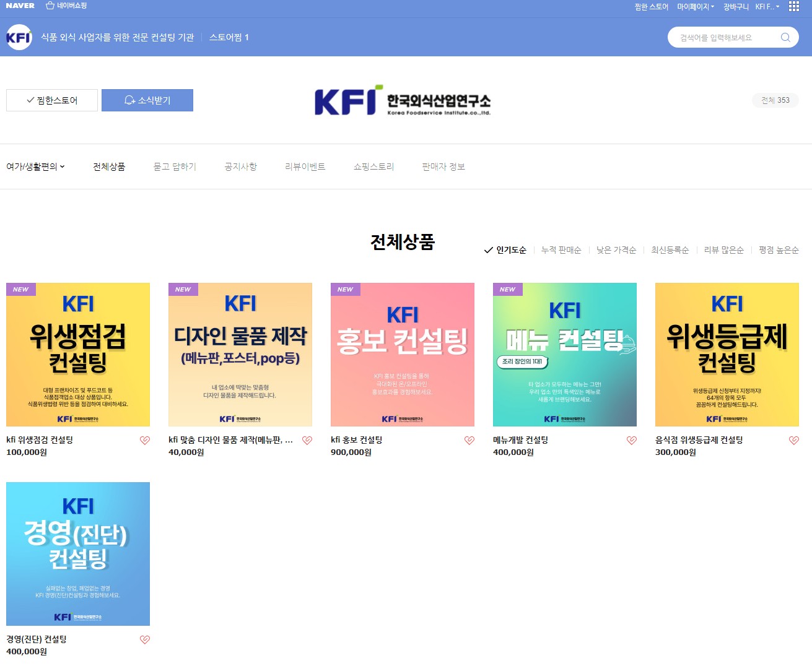812x666 pixels.
Task: Subscribe with the 소식받기 button
Action: click(147, 100)
